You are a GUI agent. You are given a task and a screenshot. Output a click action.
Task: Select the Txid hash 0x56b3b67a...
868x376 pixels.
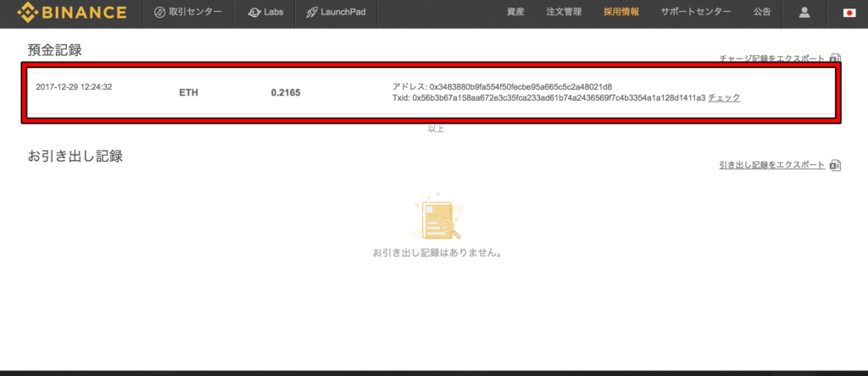coord(559,98)
